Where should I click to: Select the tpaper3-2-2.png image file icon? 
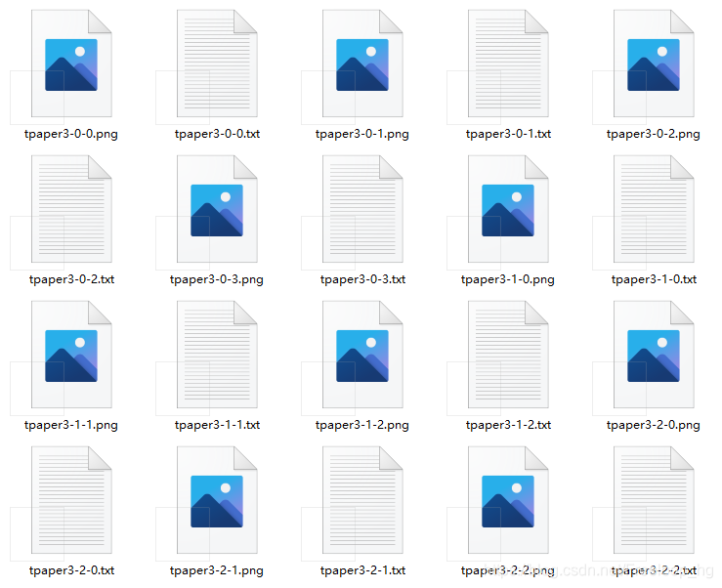pos(508,500)
